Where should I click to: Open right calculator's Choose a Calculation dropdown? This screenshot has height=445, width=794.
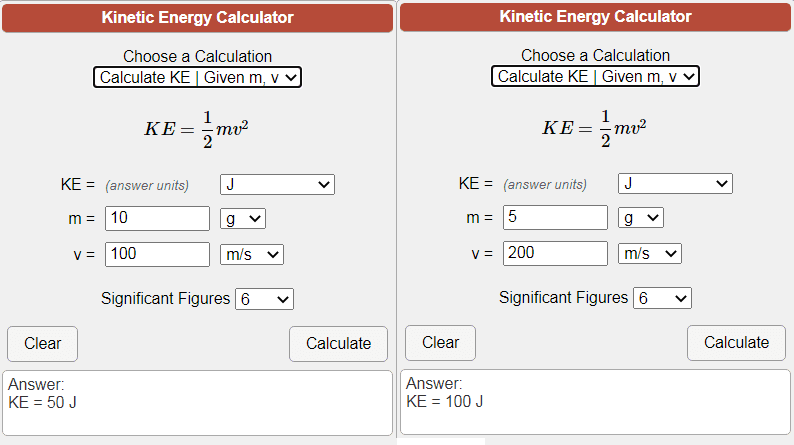tap(595, 76)
